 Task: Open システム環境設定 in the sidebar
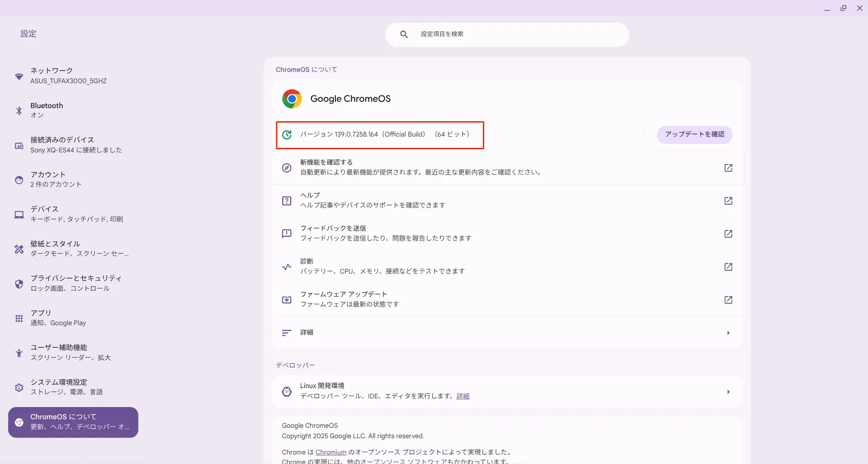66,387
